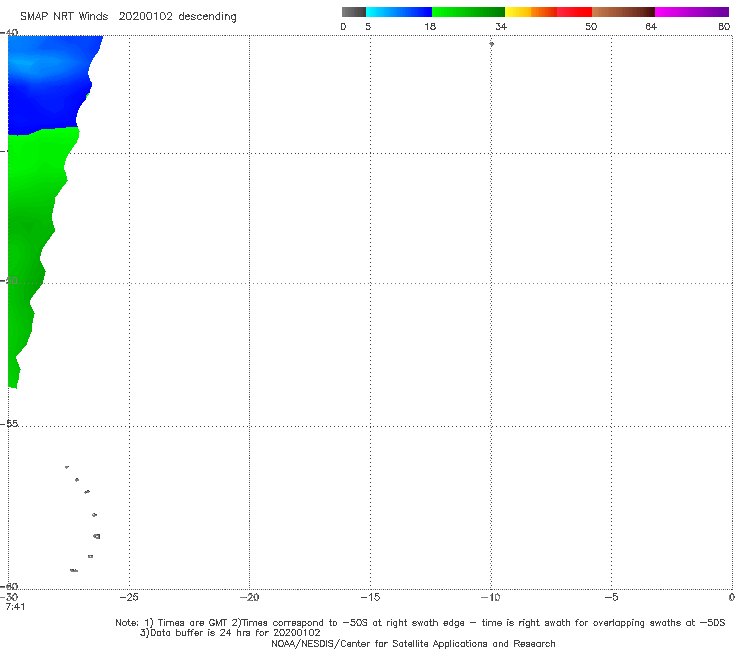Click the small island marker near -10 longitude
The width and height of the screenshot is (740, 650).
tap(491, 44)
